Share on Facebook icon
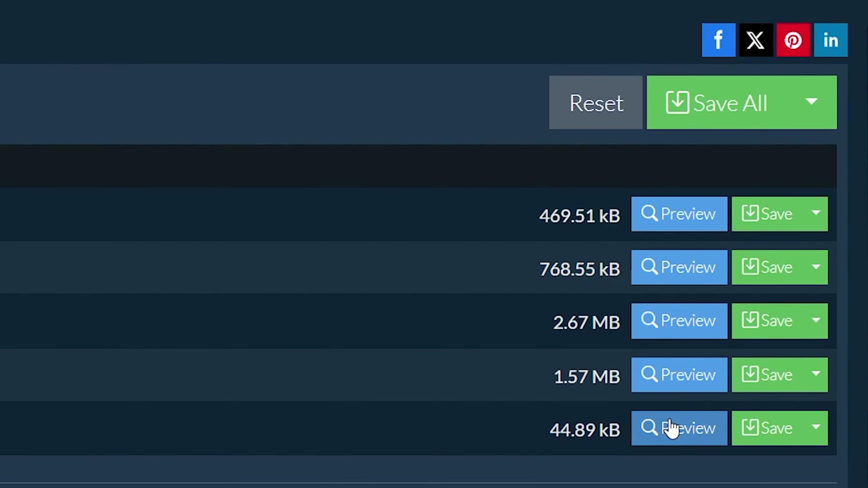Screen dimensions: 868x488 pyautogui.click(x=718, y=40)
